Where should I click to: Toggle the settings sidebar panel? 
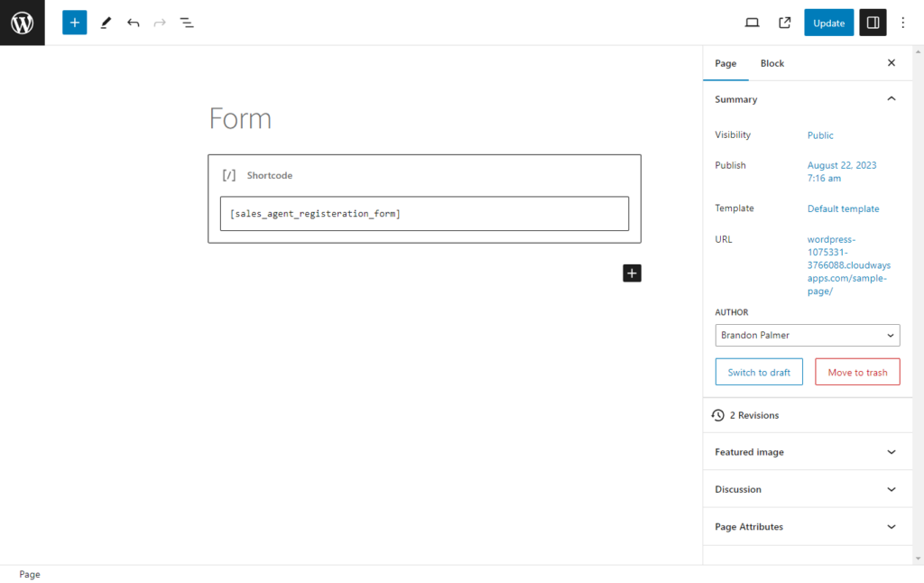(x=873, y=23)
